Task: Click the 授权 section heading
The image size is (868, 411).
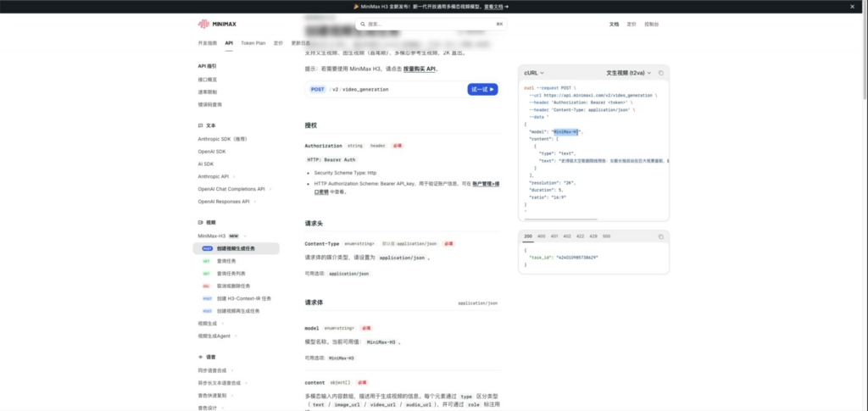Action: (310, 125)
